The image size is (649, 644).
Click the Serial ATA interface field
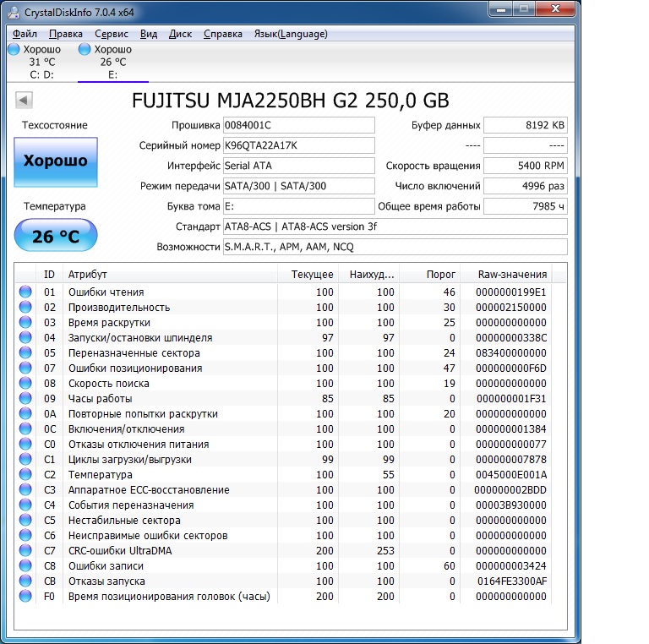[299, 166]
